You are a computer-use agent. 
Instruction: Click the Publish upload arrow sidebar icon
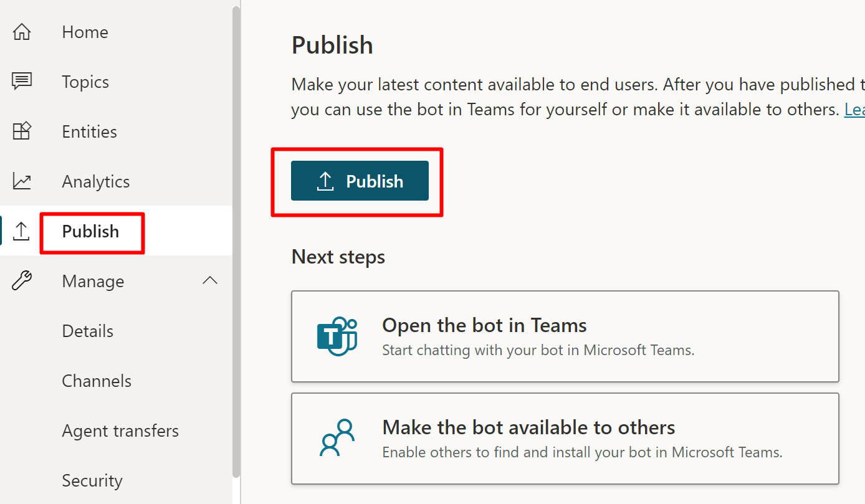pos(22,231)
